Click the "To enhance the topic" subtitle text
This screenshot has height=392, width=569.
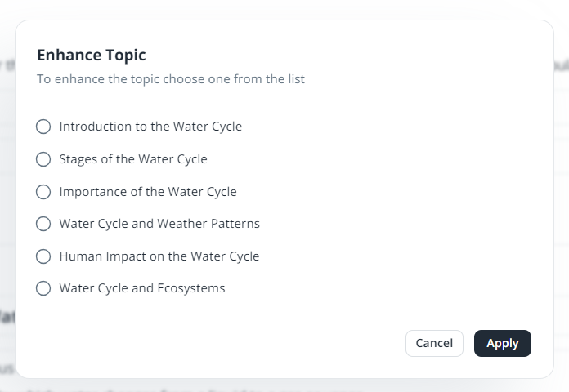click(171, 80)
